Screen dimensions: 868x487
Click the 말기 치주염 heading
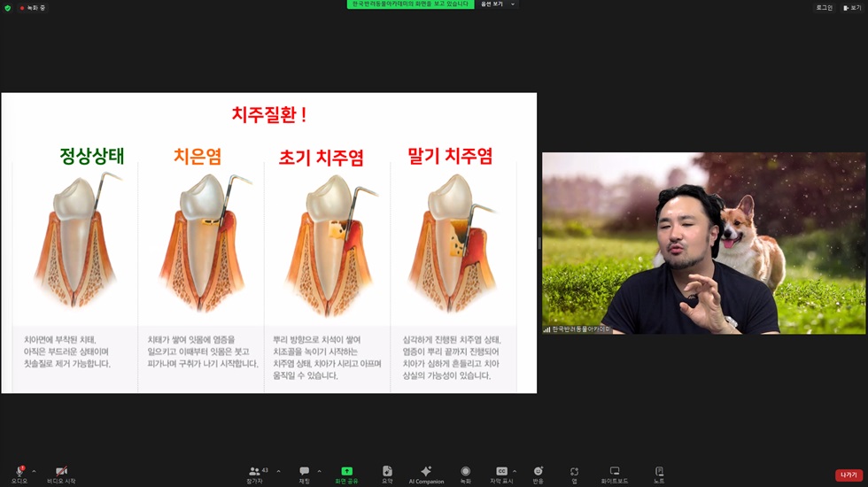coord(450,156)
